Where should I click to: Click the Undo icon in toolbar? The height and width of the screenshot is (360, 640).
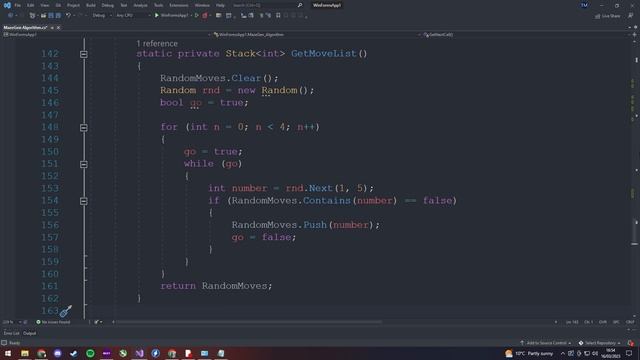coord(68,16)
